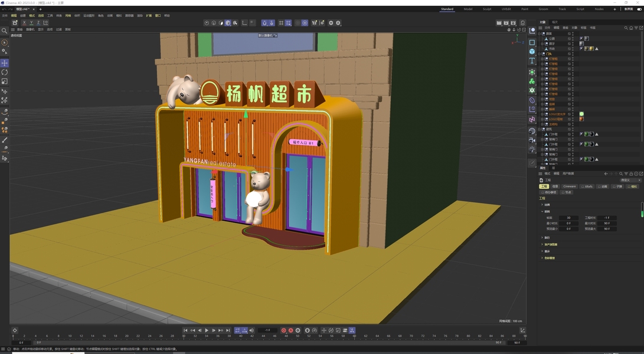The image size is (644, 354).
Task: Select the Move tool in left toolbar
Action: click(5, 63)
